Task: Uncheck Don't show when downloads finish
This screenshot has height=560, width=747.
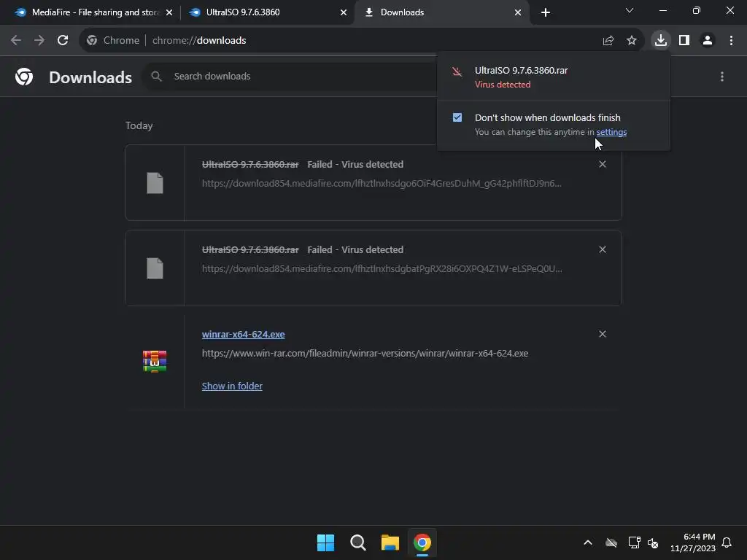Action: coord(457,117)
